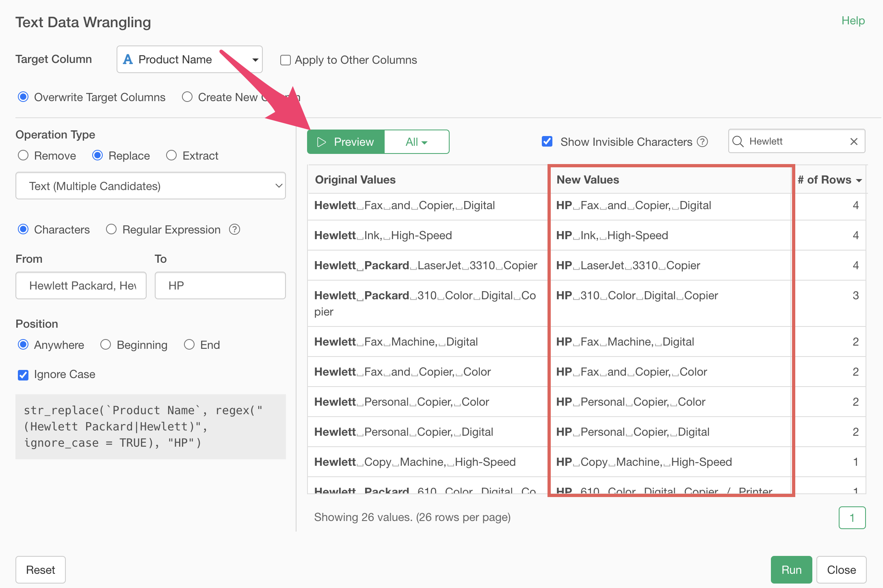Click new value 'HP Ink, High-Speed'
Viewport: 883px width, 588px height.
612,236
